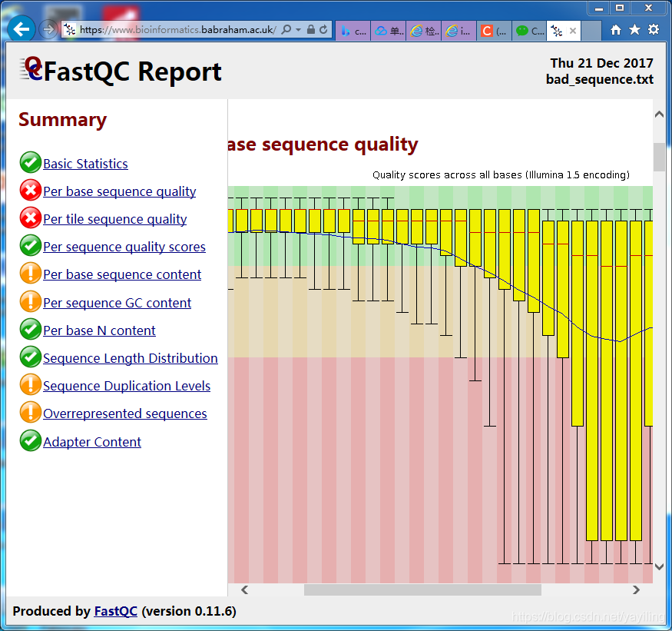Click the Sequence Duplication Levels link
672x631 pixels.
(x=127, y=386)
